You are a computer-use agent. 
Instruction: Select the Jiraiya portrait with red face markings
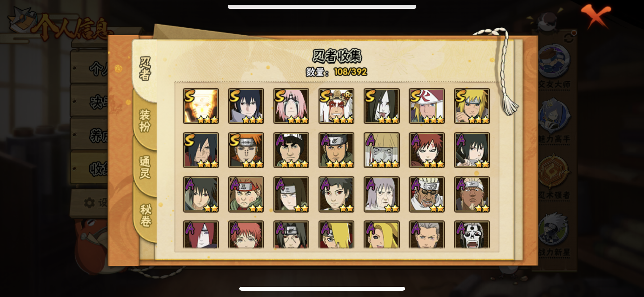click(336, 106)
